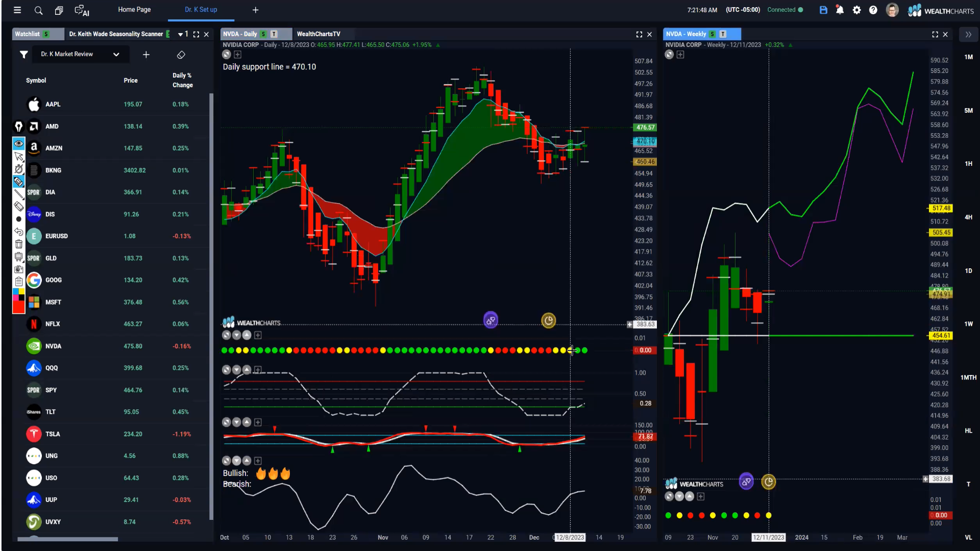Click the purple link icon on NVDA daily chart
Screen dimensions: 980x551
[491, 320]
